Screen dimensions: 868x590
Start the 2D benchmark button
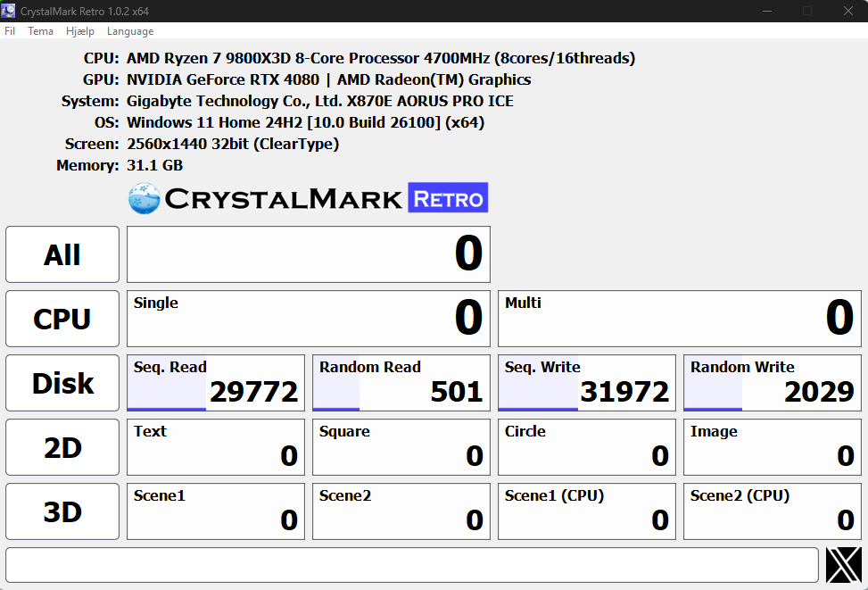pos(62,447)
